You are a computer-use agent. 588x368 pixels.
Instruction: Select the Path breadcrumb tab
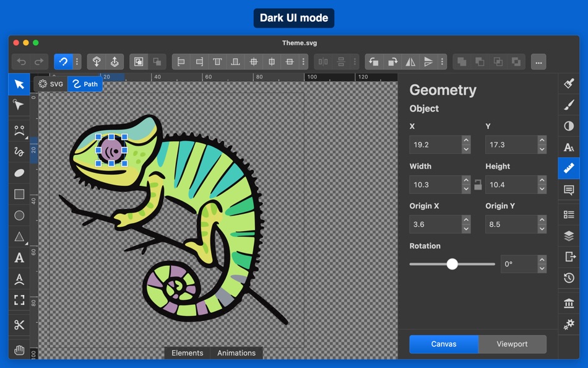(85, 84)
